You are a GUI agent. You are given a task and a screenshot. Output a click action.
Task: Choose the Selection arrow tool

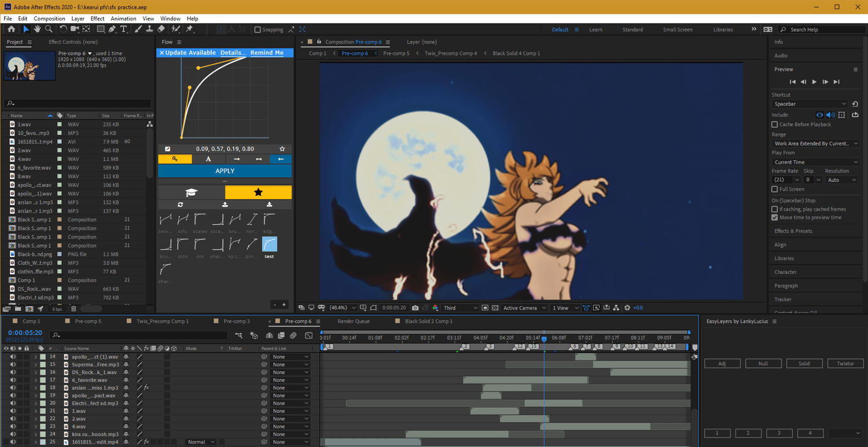25,29
